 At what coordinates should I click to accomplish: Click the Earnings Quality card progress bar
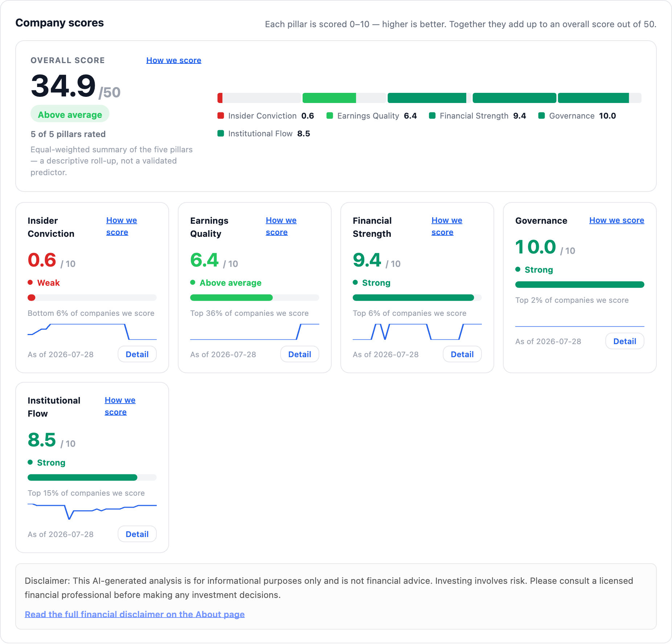pyautogui.click(x=255, y=298)
